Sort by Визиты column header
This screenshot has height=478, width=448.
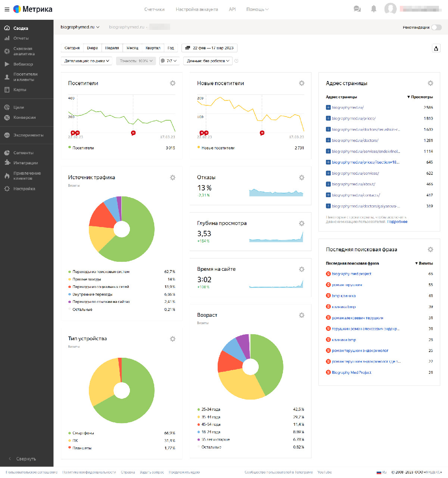(424, 263)
